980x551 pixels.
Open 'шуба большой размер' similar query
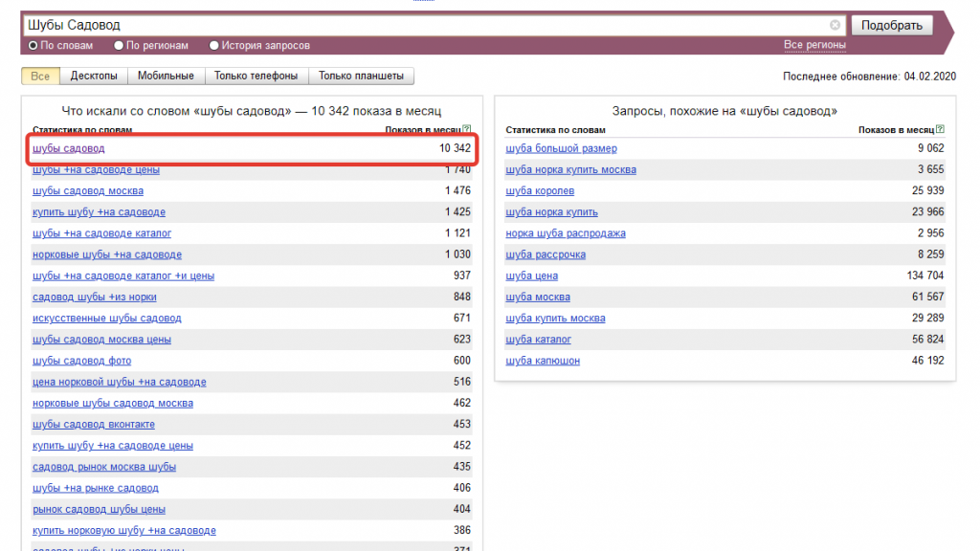coord(561,148)
